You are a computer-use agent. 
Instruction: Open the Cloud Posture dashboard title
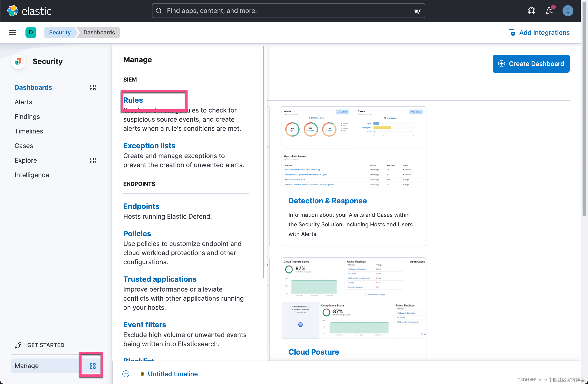314,352
